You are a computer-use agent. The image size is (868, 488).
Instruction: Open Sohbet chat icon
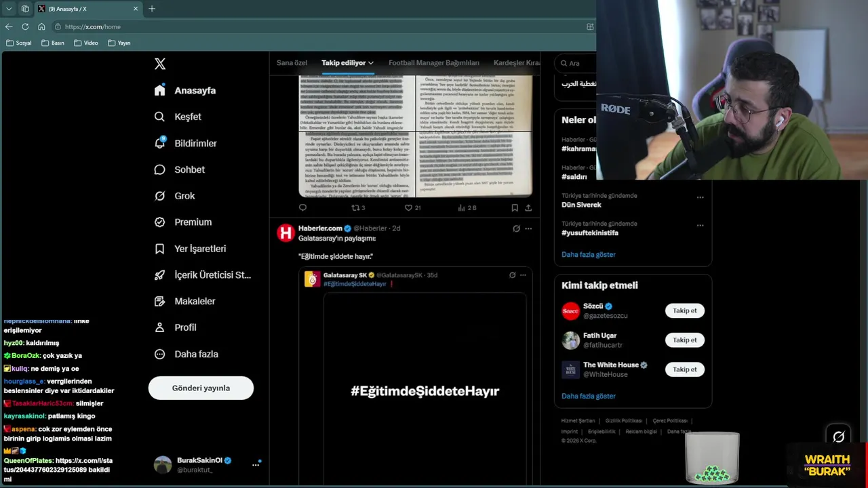[x=160, y=169]
